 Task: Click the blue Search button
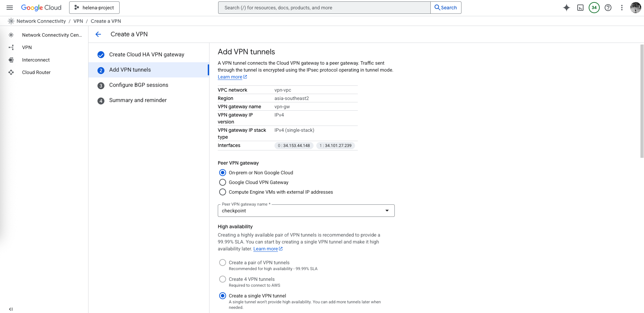446,8
